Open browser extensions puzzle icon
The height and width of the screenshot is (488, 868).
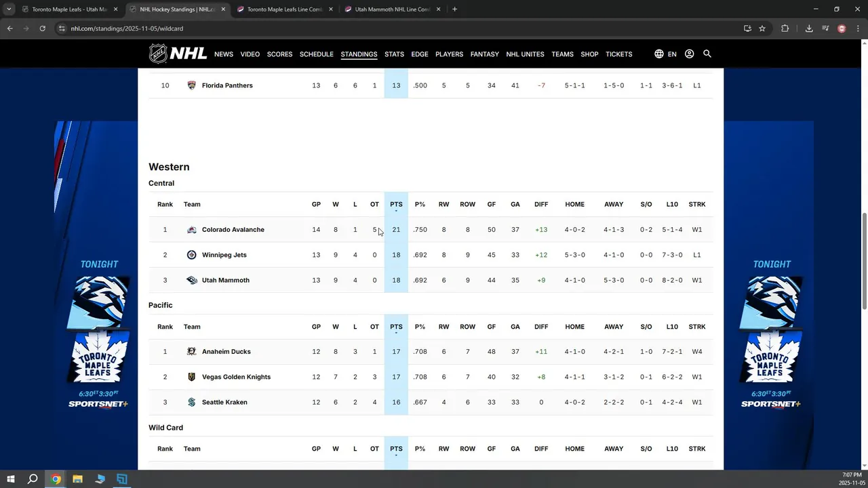point(785,28)
